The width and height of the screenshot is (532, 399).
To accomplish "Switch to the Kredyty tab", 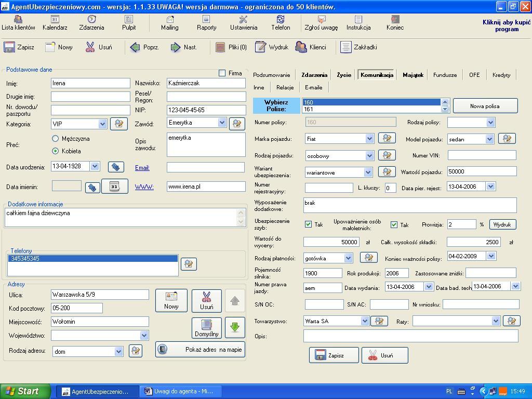I will pyautogui.click(x=501, y=75).
